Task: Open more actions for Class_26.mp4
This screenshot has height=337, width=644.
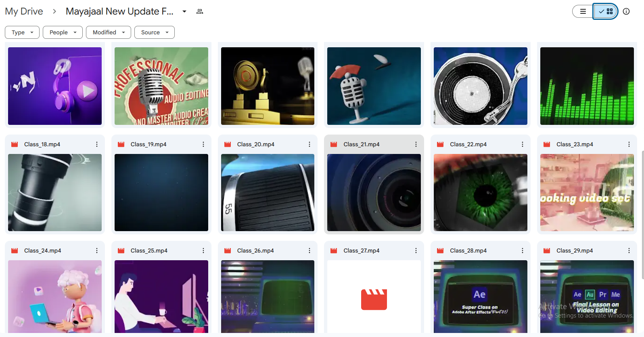Action: [x=309, y=251]
